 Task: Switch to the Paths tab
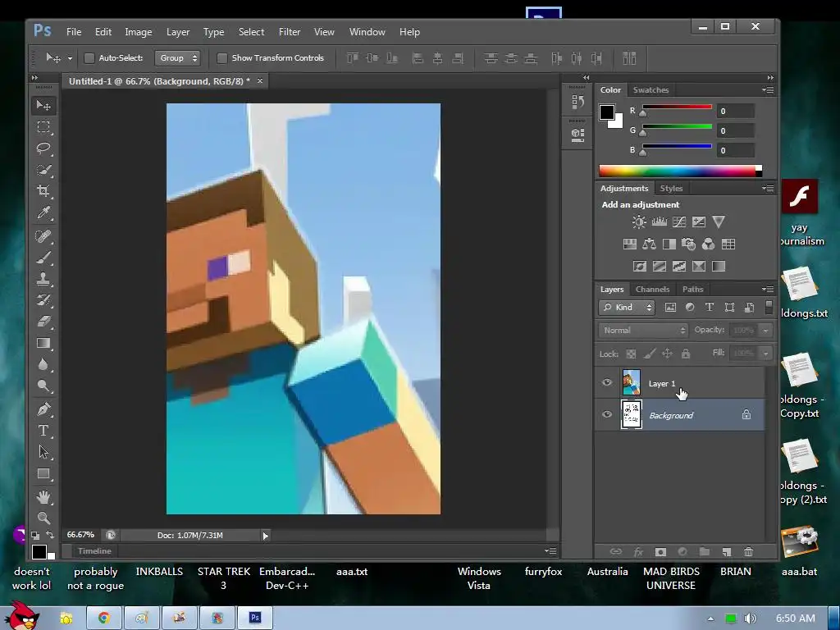692,290
